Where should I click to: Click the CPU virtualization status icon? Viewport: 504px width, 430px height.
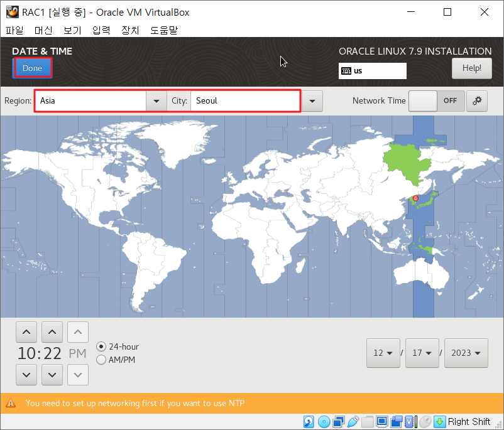(410, 422)
